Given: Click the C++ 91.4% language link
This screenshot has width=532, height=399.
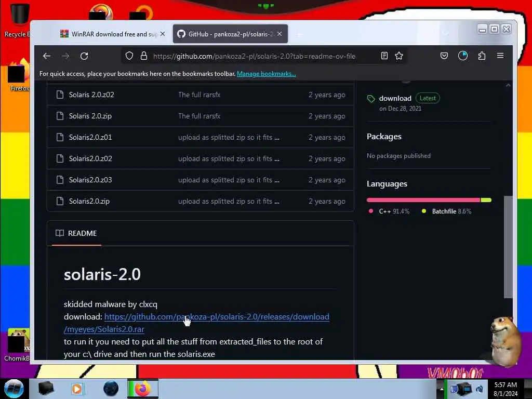Looking at the screenshot, I should 389,211.
